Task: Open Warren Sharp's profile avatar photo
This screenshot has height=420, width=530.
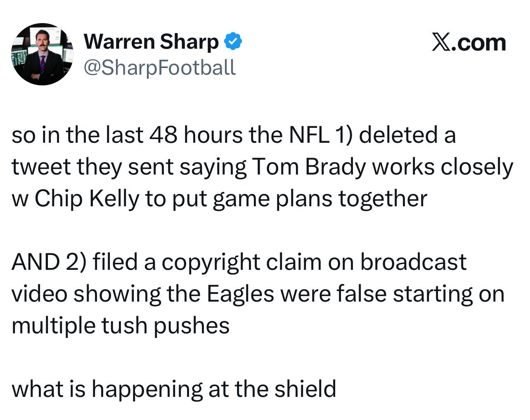Action: pos(42,54)
